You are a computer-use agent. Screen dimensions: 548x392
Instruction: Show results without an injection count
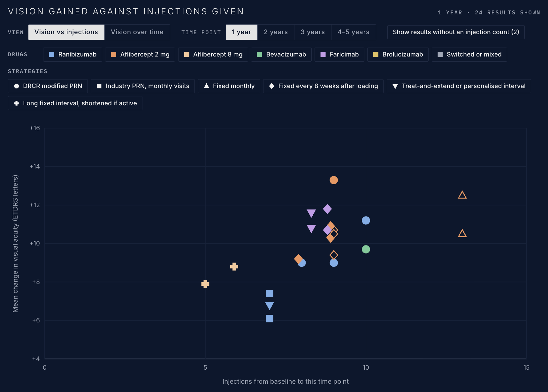(456, 32)
